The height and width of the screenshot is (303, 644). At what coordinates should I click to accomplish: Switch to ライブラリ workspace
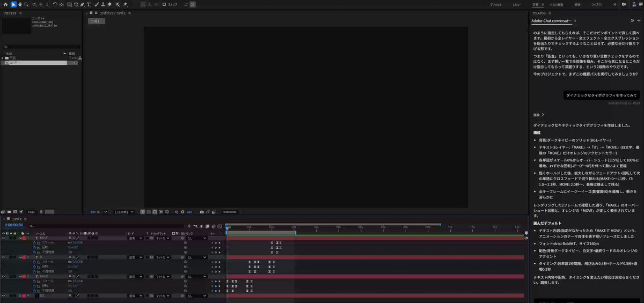point(597,5)
